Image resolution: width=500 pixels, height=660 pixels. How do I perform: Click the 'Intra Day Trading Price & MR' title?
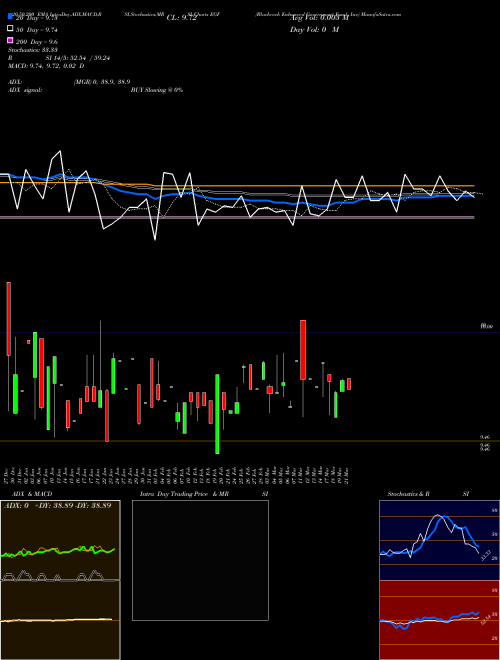[184, 494]
